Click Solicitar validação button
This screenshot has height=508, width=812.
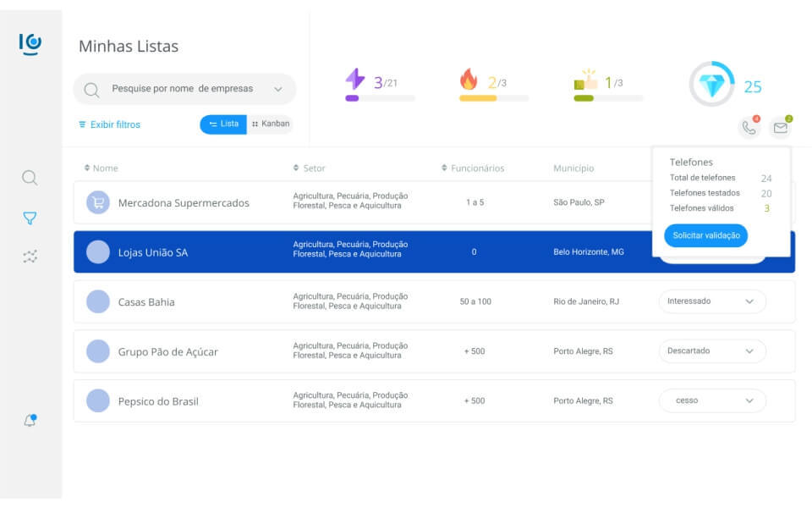pyautogui.click(x=705, y=235)
